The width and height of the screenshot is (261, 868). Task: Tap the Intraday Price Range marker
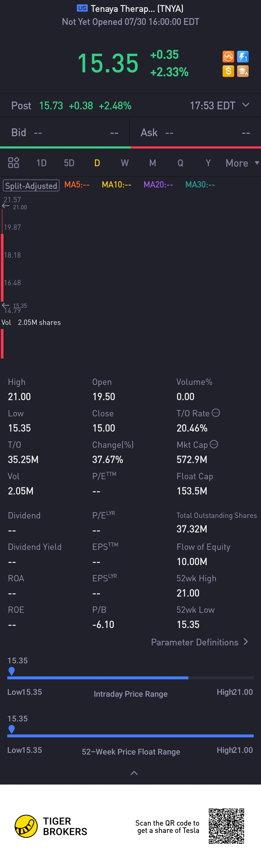11,671
